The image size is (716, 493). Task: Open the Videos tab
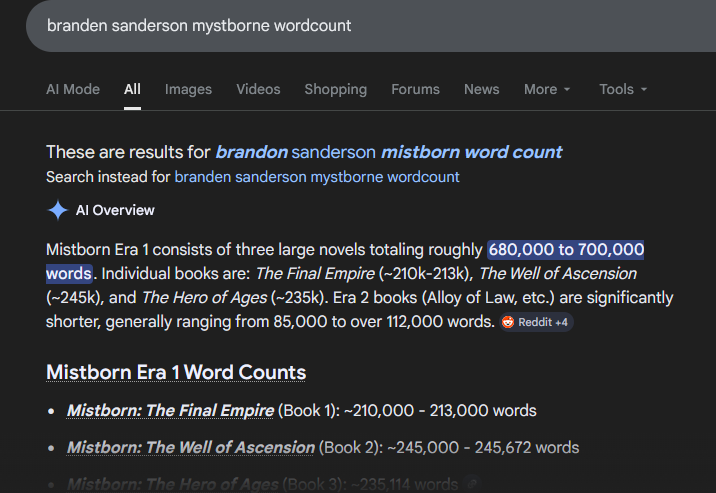(x=258, y=89)
